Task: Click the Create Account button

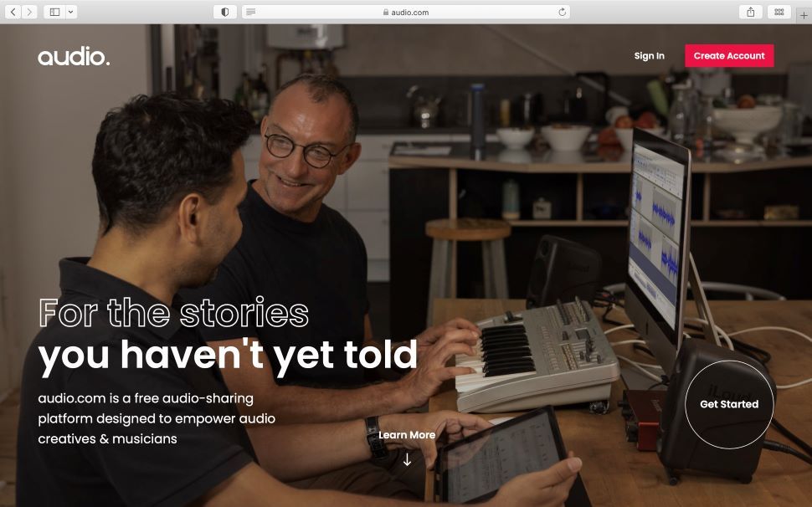Action: (x=729, y=56)
